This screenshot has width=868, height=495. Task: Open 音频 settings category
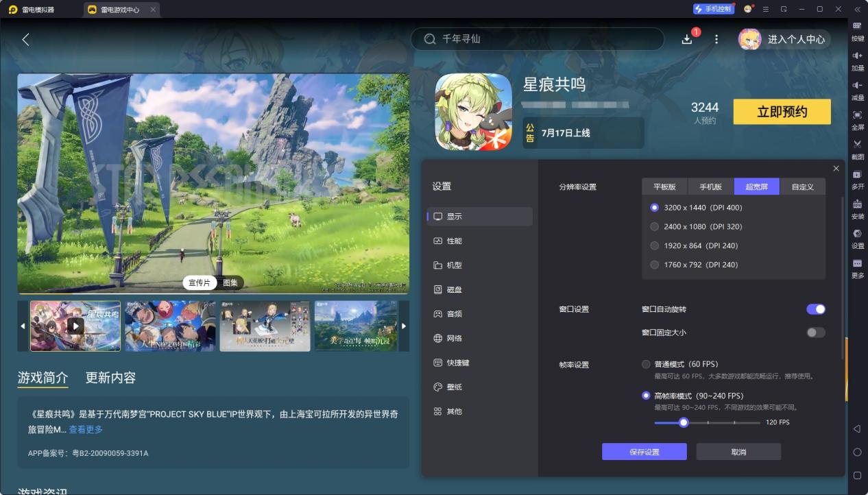coord(480,314)
